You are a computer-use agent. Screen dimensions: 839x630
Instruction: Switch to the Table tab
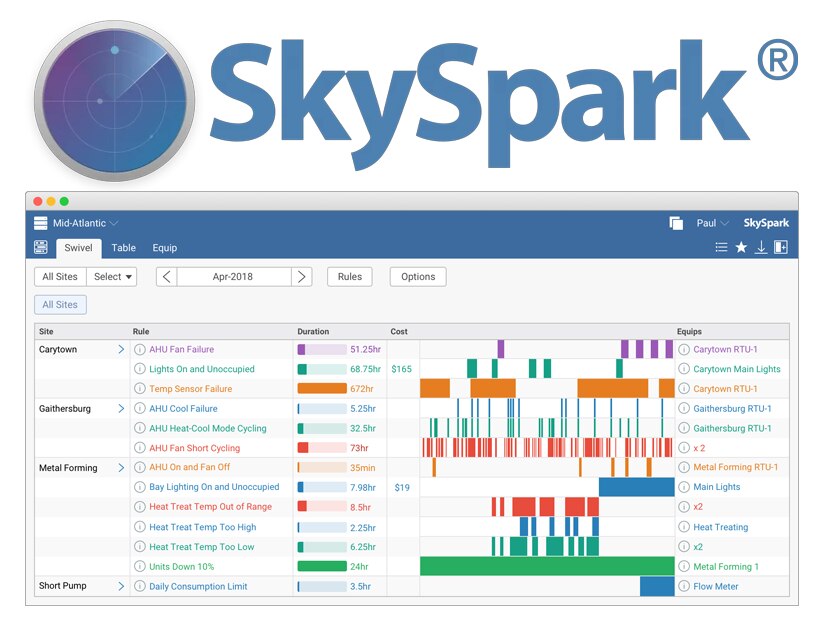tap(124, 247)
